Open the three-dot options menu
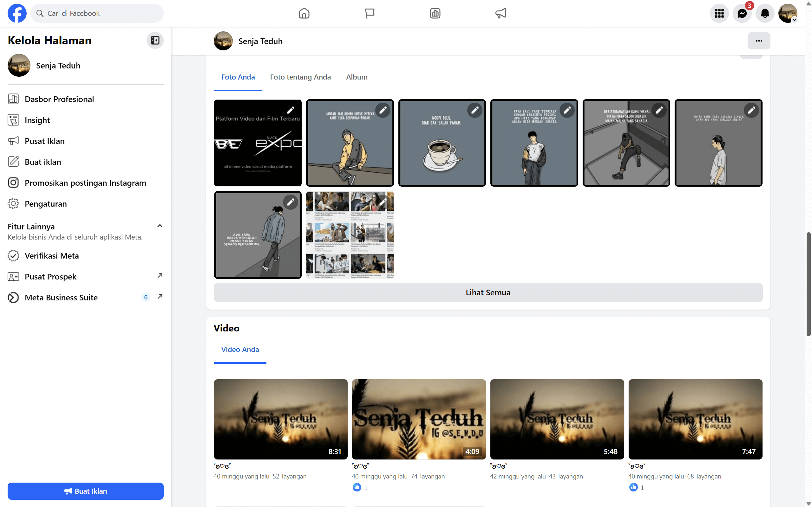This screenshot has width=812, height=507. (x=759, y=41)
